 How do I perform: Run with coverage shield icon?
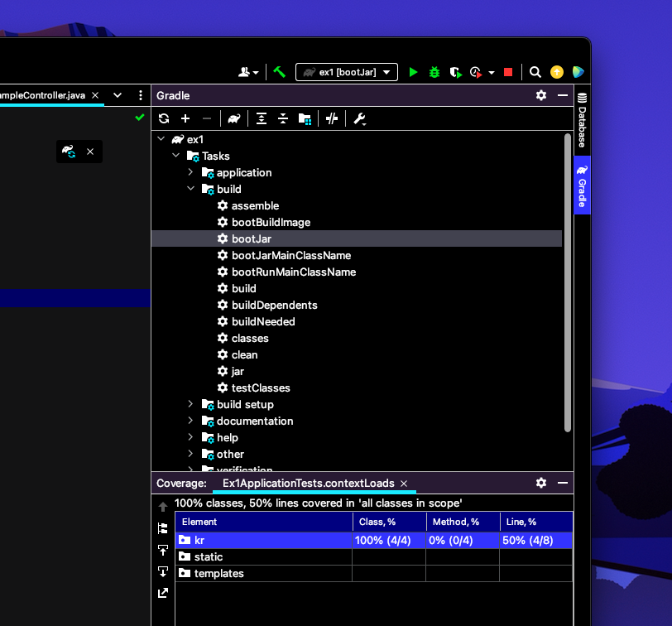(455, 73)
